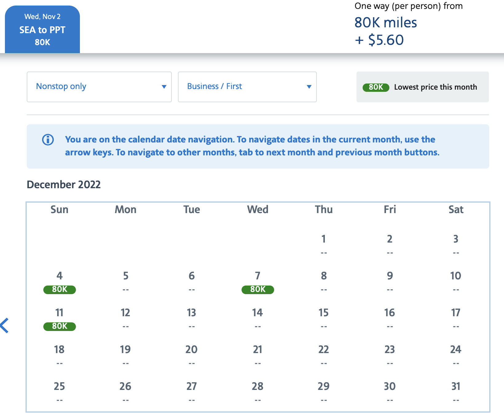Select Friday December 16
The height and width of the screenshot is (420, 504).
[x=390, y=318]
